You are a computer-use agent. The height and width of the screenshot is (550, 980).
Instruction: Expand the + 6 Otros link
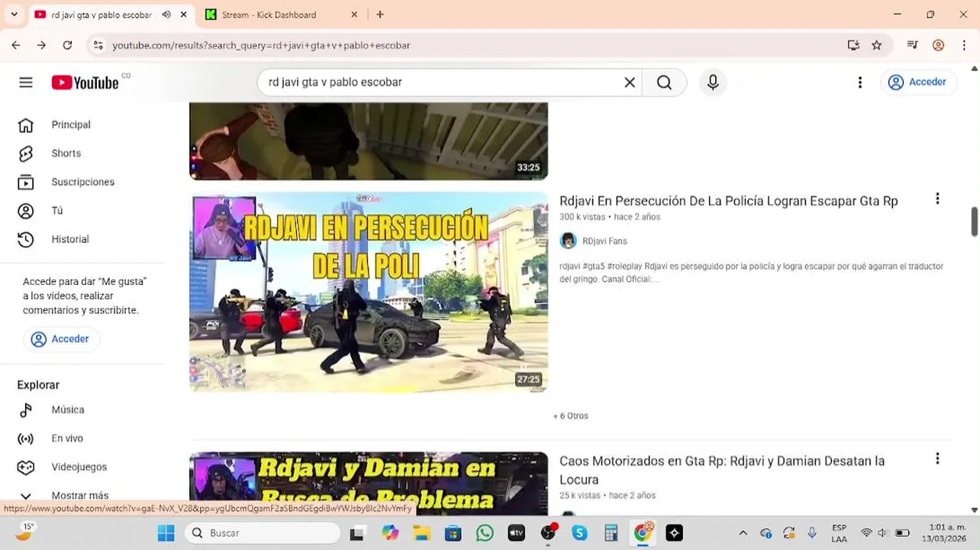point(570,416)
